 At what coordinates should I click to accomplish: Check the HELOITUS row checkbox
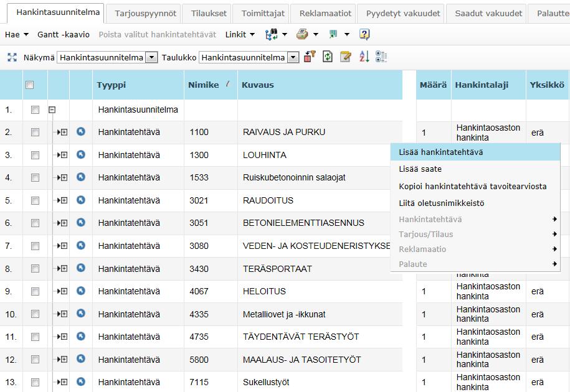pyautogui.click(x=36, y=291)
